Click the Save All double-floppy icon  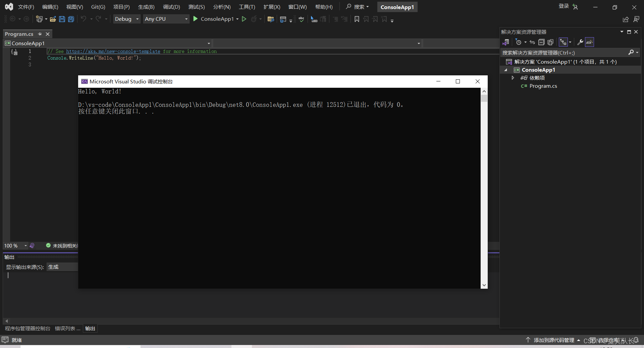pyautogui.click(x=71, y=19)
